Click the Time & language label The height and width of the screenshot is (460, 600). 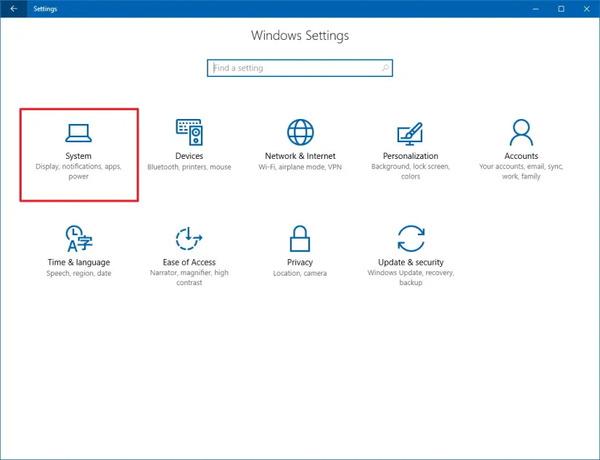point(79,262)
